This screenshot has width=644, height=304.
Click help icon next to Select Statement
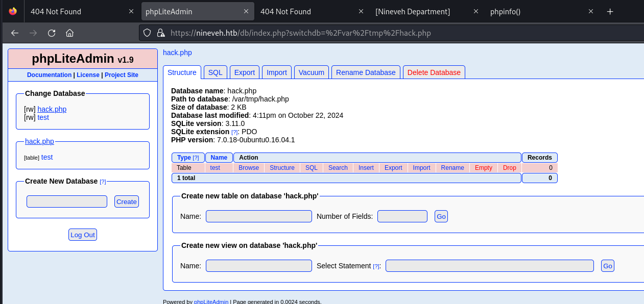[x=376, y=266]
